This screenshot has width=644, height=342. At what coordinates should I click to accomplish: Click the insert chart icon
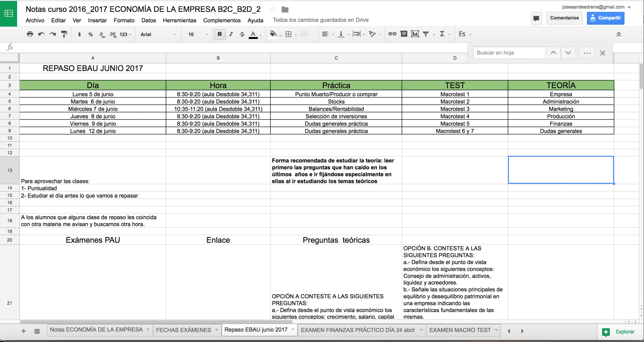pos(415,34)
